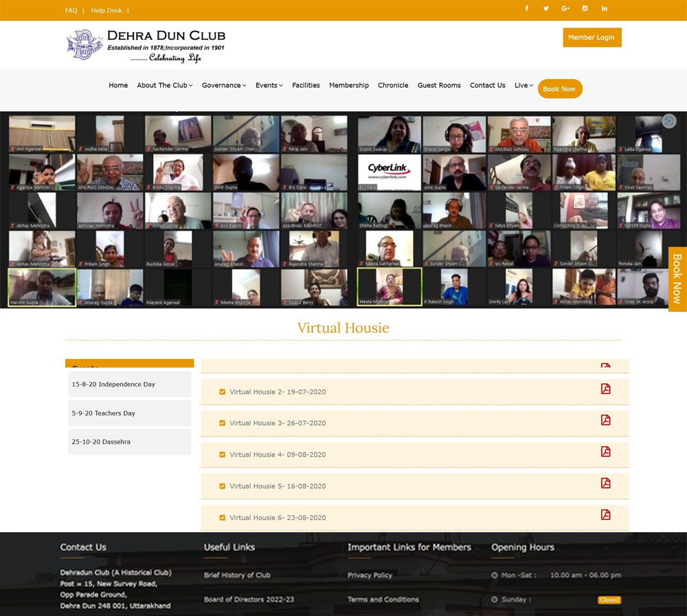The height and width of the screenshot is (616, 687).
Task: Open the Events dropdown in navigation
Action: coord(269,85)
